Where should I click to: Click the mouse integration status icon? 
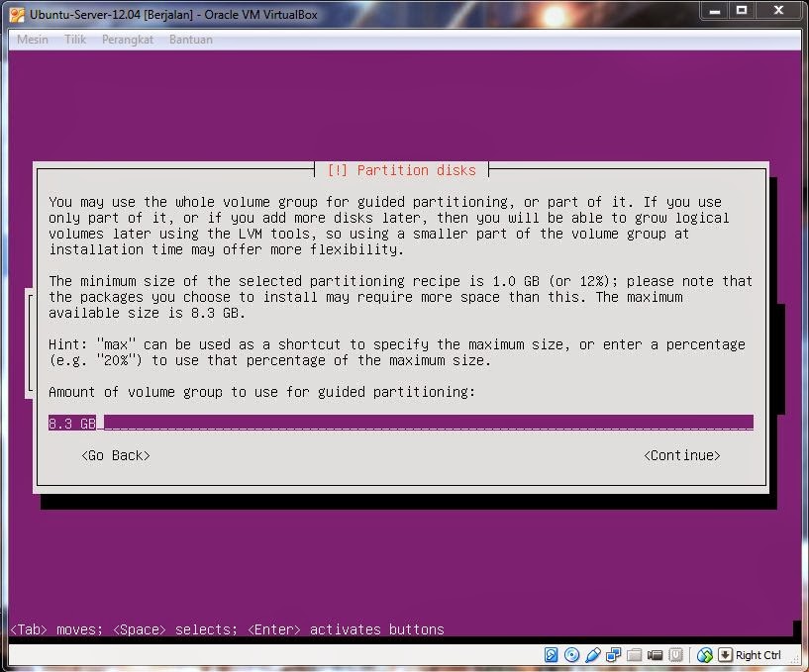pyautogui.click(x=705, y=655)
